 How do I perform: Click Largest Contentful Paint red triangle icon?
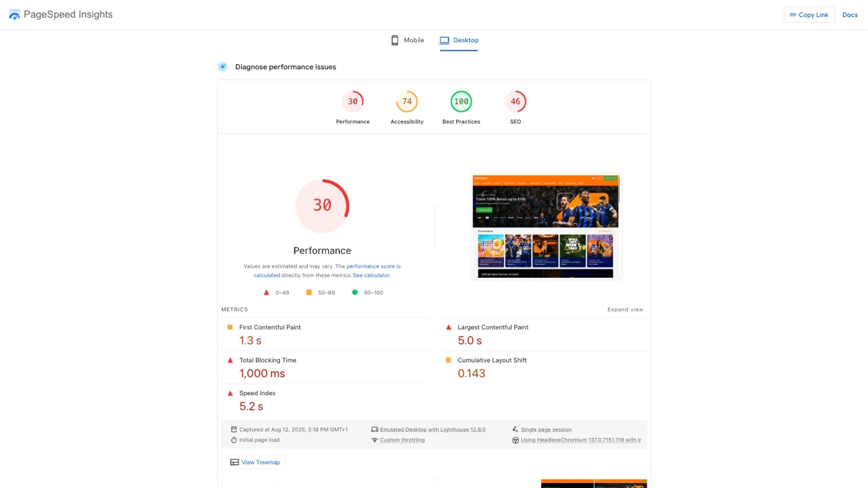coord(448,327)
